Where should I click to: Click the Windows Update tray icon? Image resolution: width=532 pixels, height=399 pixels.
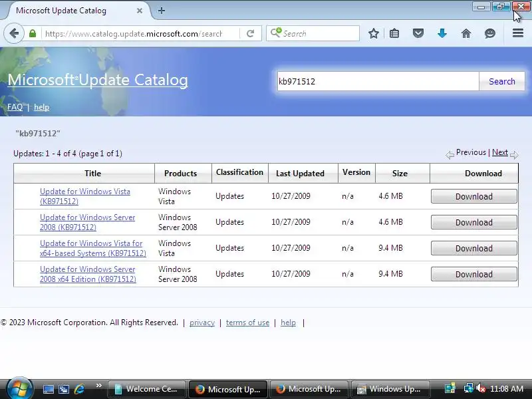click(x=450, y=388)
